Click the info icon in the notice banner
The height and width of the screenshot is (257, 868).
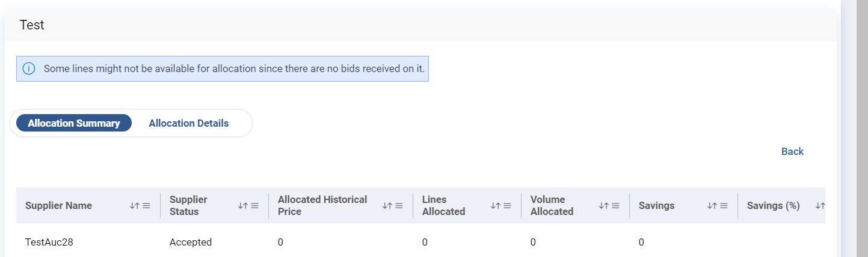click(x=29, y=69)
